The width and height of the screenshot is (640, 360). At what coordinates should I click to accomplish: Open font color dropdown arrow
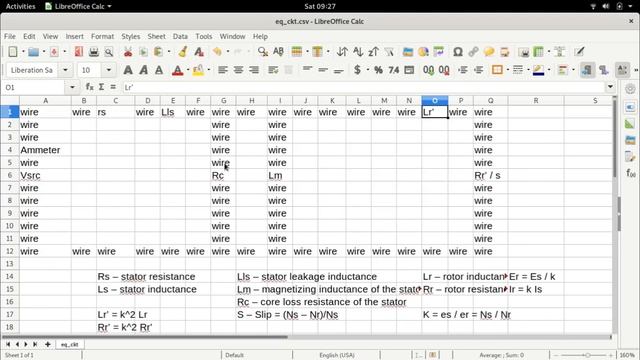point(188,70)
